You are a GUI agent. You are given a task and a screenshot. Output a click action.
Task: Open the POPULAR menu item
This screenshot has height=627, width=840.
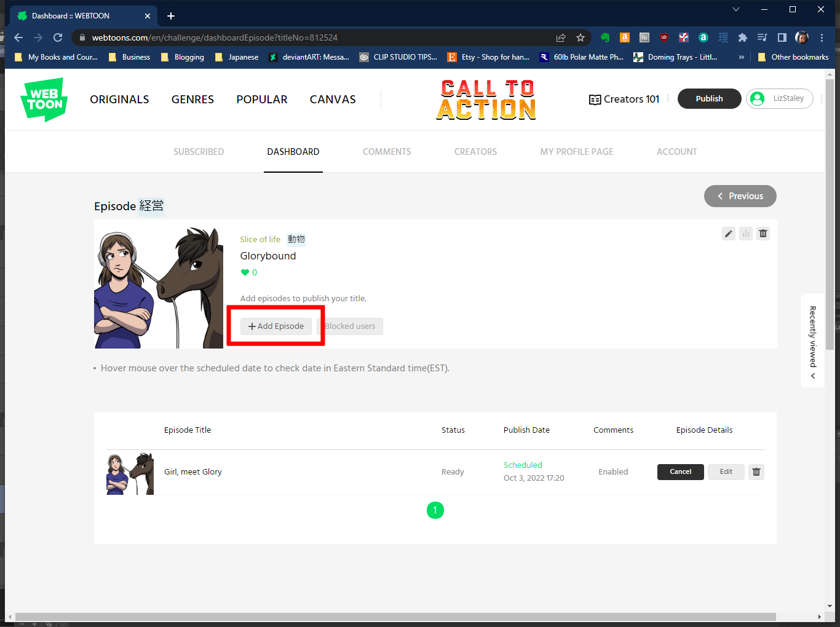[x=262, y=99]
